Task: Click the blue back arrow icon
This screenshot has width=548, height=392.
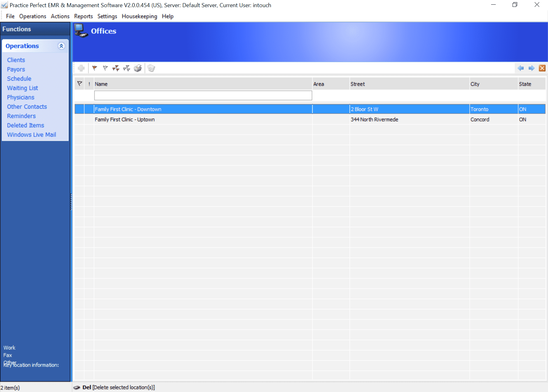Action: [x=521, y=68]
